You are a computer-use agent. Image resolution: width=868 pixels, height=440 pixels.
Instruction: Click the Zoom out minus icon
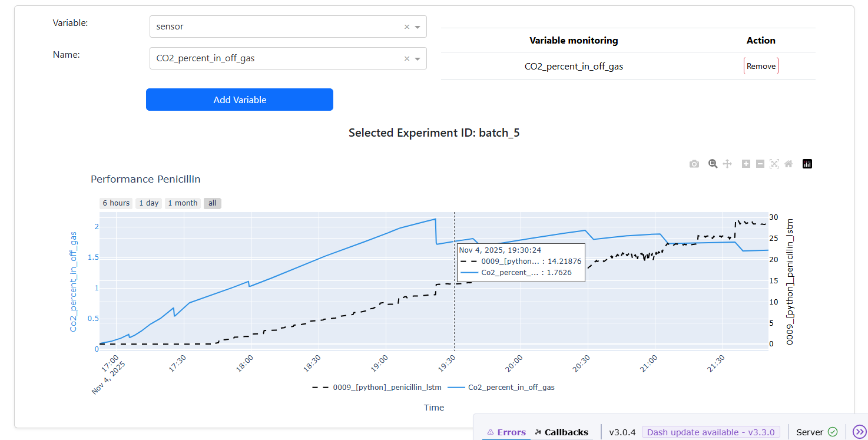[x=760, y=164]
